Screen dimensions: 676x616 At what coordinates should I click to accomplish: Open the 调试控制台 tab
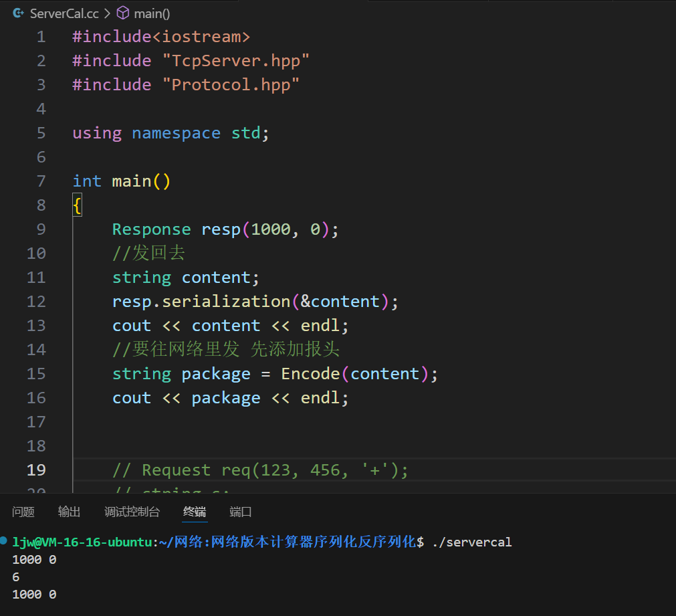pos(132,512)
